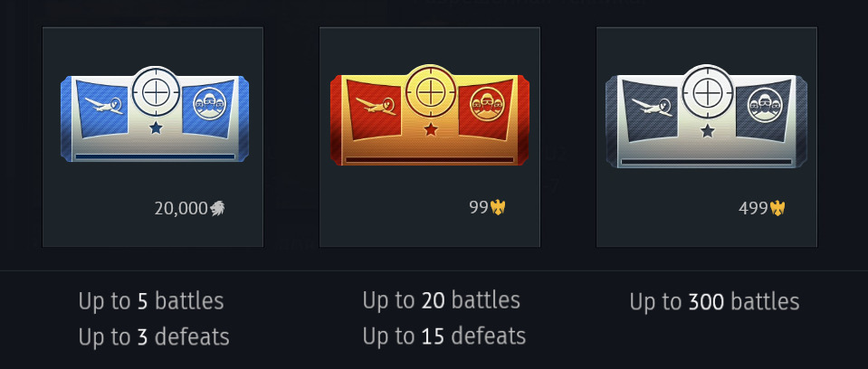Image resolution: width=868 pixels, height=369 pixels.
Task: Click the golden eagle icon next to 499
Action: (777, 208)
